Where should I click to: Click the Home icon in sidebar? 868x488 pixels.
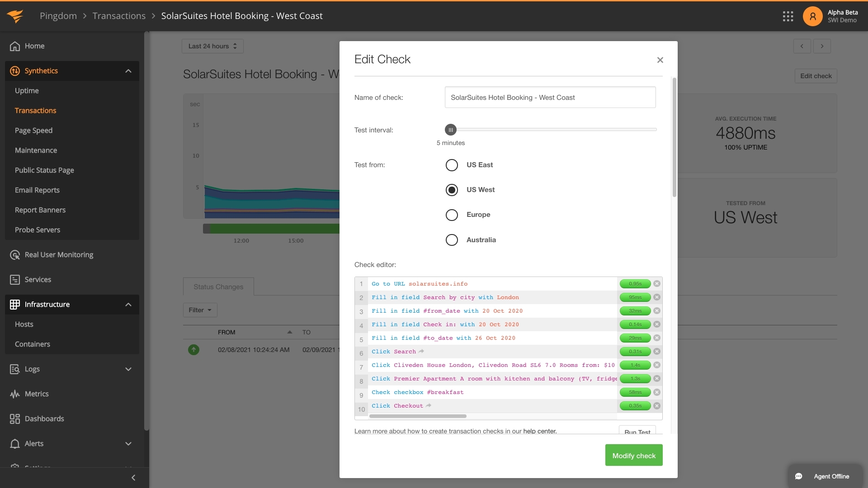click(x=15, y=46)
